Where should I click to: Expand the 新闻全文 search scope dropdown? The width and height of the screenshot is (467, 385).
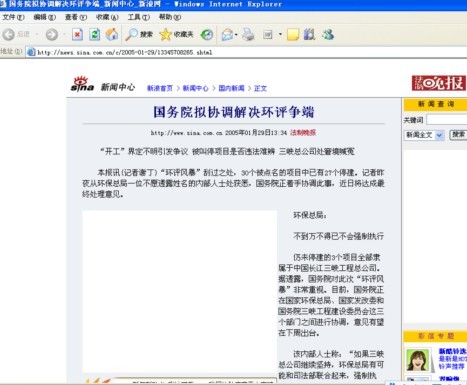tap(440, 135)
